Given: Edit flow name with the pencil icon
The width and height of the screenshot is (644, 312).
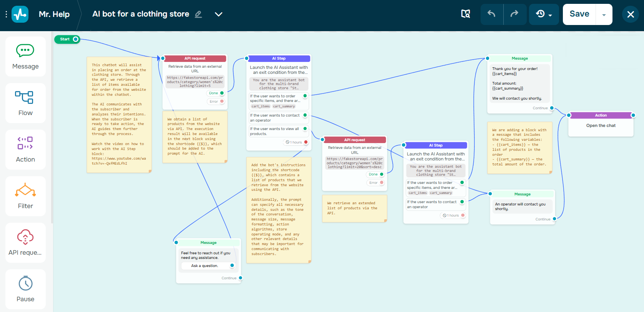Looking at the screenshot, I should (x=198, y=14).
